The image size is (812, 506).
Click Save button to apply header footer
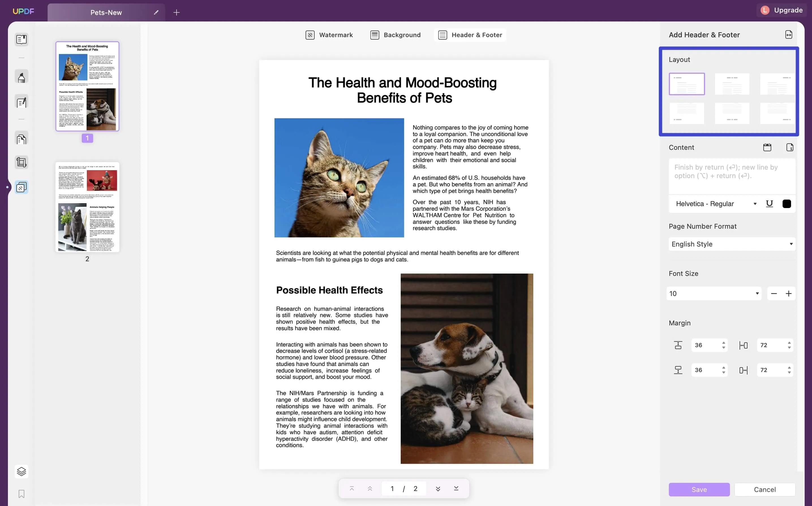[699, 488]
